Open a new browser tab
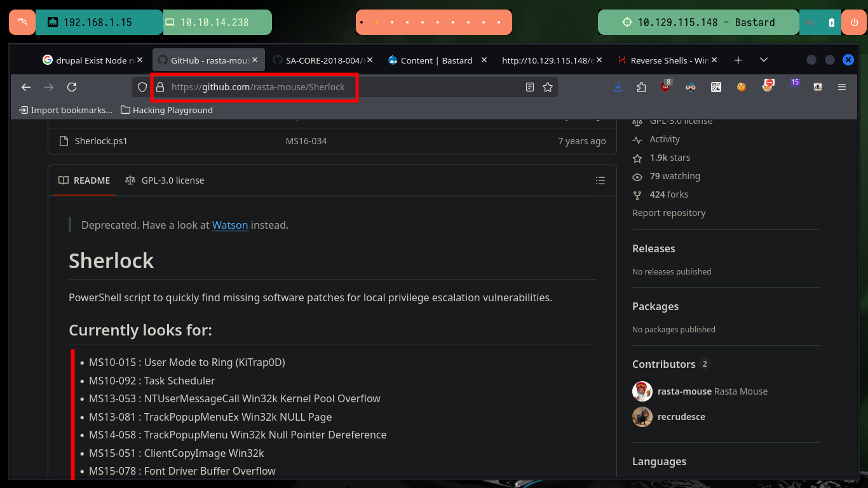The height and width of the screenshot is (488, 868). pos(738,60)
